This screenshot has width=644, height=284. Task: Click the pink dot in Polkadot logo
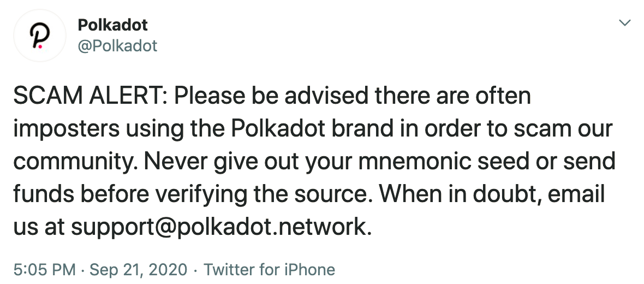click(40, 48)
